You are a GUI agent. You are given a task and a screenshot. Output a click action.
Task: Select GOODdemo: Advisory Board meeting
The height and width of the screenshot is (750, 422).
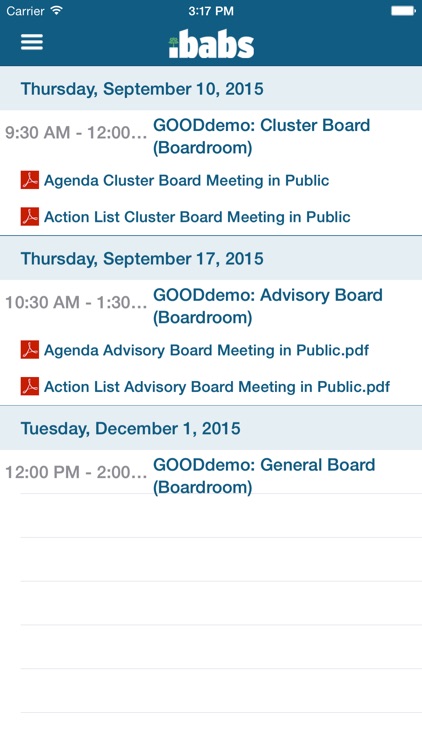[x=268, y=306]
